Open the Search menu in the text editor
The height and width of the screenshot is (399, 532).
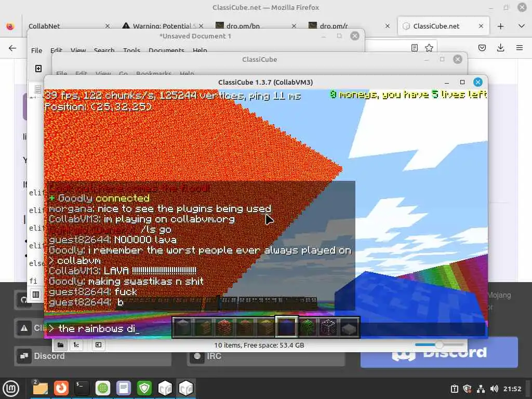[104, 50]
